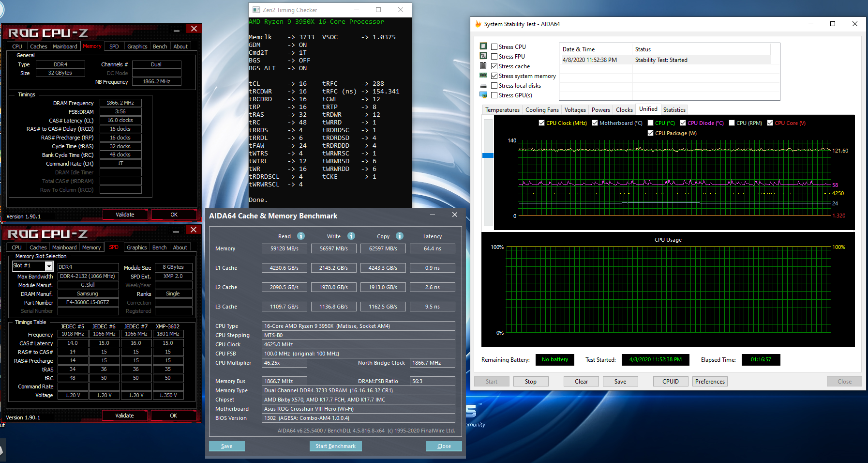The width and height of the screenshot is (868, 463).
Task: Enable the Stress CPU checkbox
Action: point(494,47)
